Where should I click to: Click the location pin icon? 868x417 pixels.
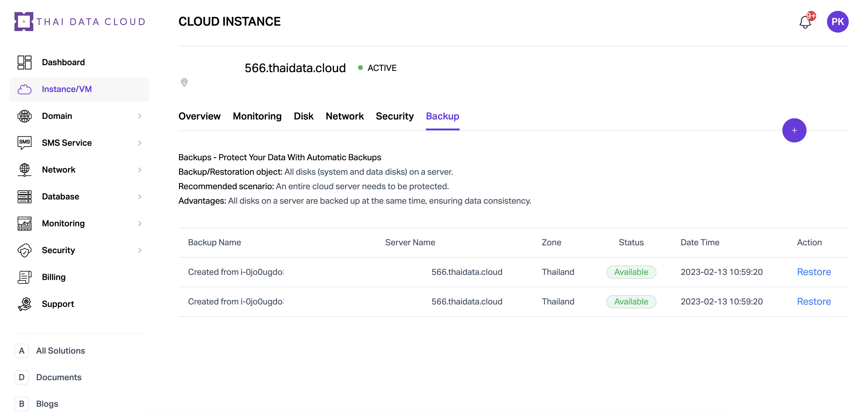point(184,82)
